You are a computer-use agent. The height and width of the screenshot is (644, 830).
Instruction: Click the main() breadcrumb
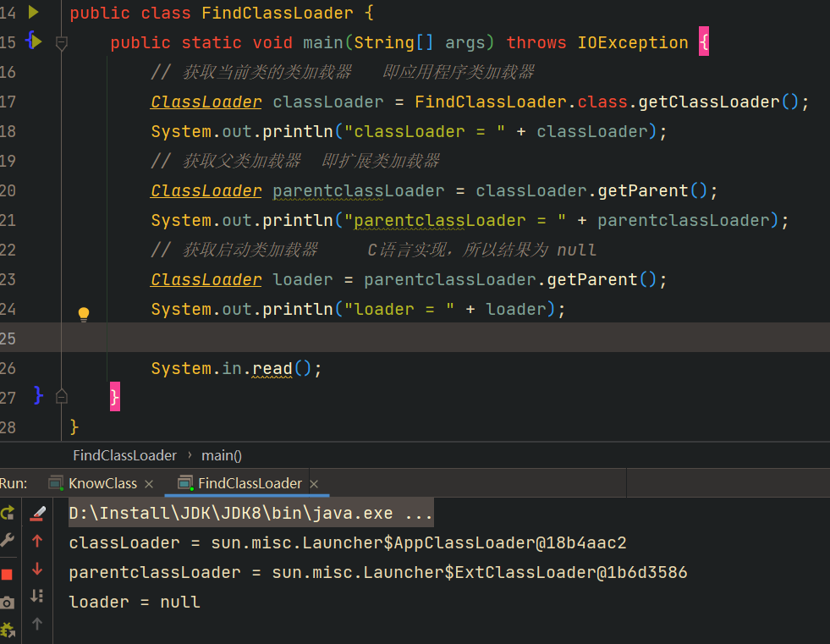pyautogui.click(x=222, y=455)
